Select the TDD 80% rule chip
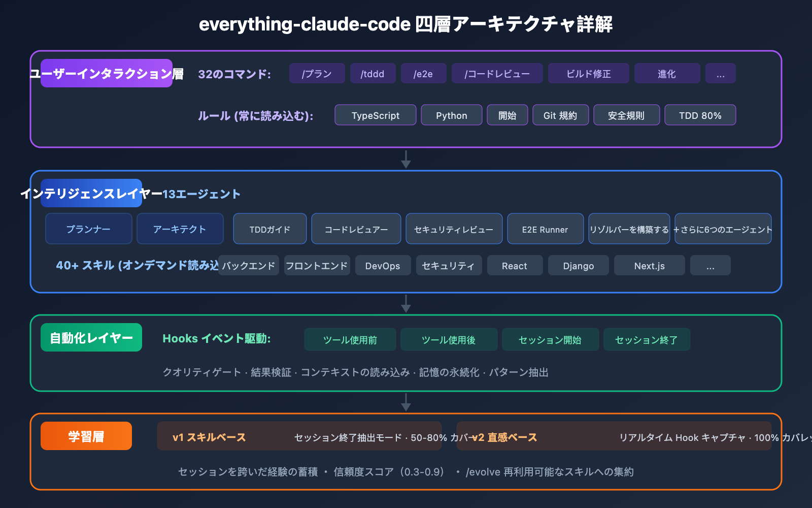This screenshot has width=812, height=508. pos(700,115)
